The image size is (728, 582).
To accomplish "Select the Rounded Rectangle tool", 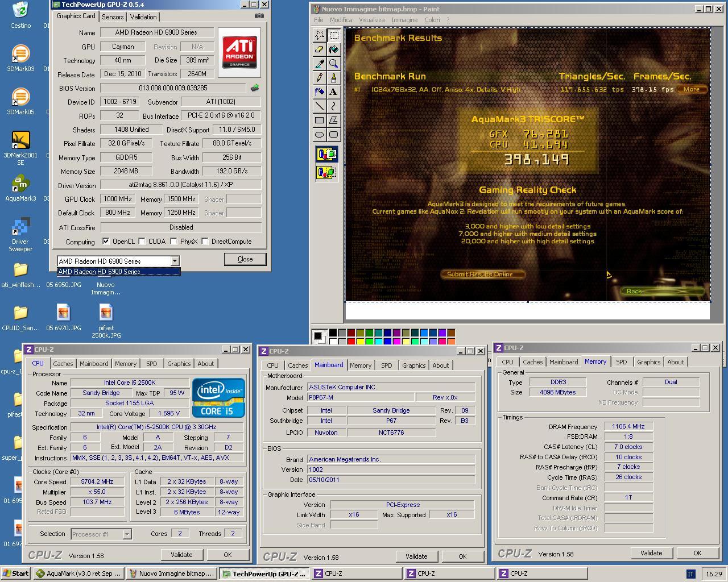I will point(333,135).
